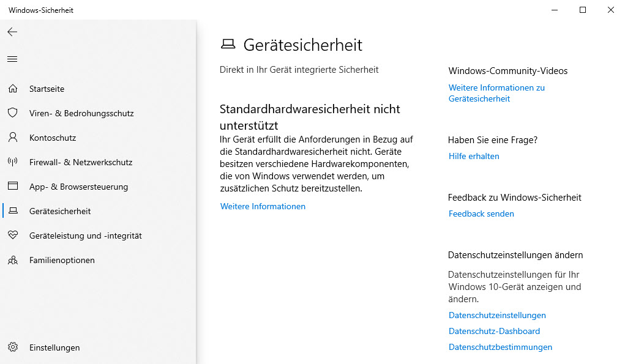The height and width of the screenshot is (364, 625).
Task: Click the Kontoschutz person icon
Action: tap(13, 138)
